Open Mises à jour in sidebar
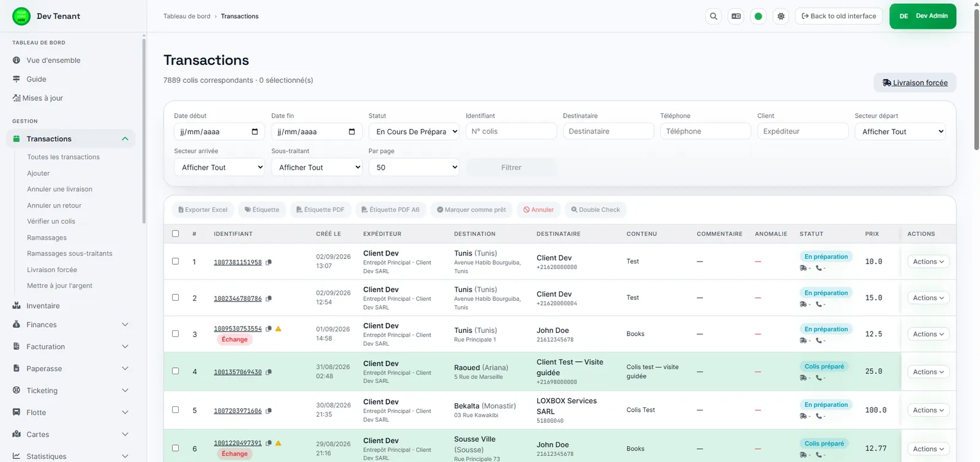The image size is (980, 462). pyautogui.click(x=42, y=98)
